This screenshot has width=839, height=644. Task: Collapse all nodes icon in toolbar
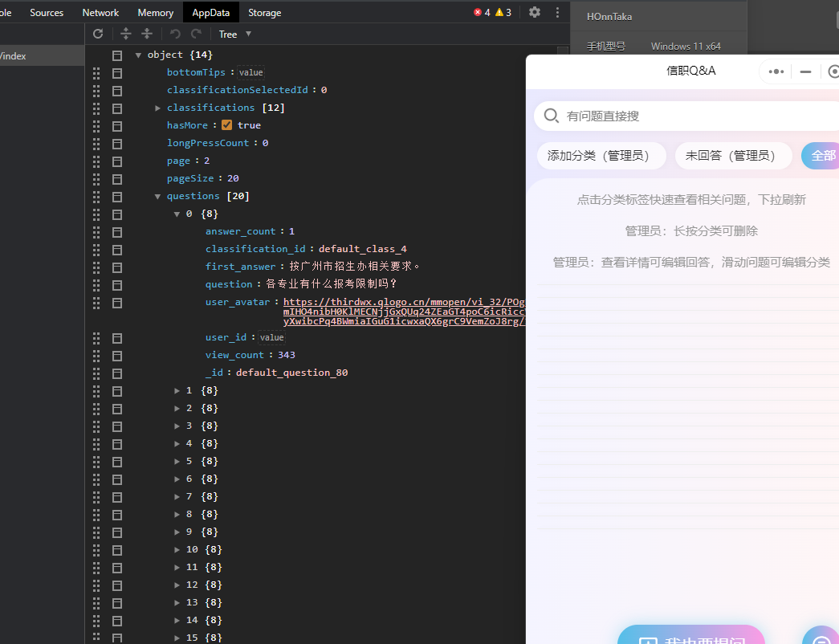pos(147,34)
